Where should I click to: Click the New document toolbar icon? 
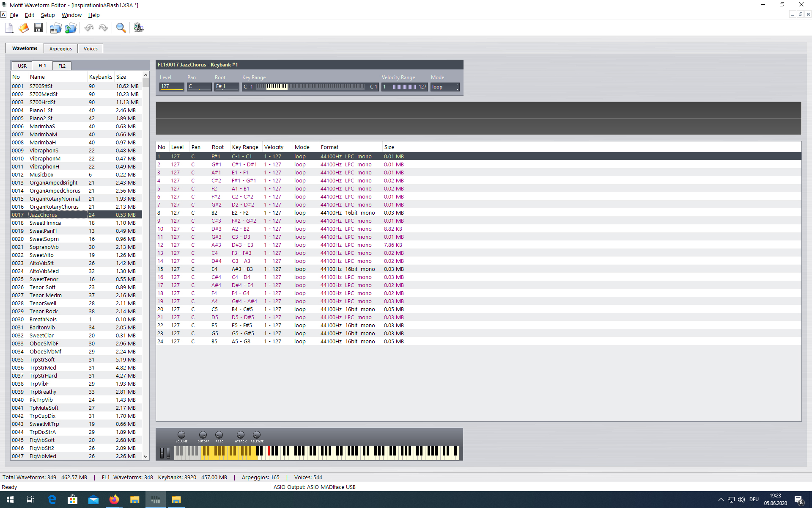click(x=9, y=28)
